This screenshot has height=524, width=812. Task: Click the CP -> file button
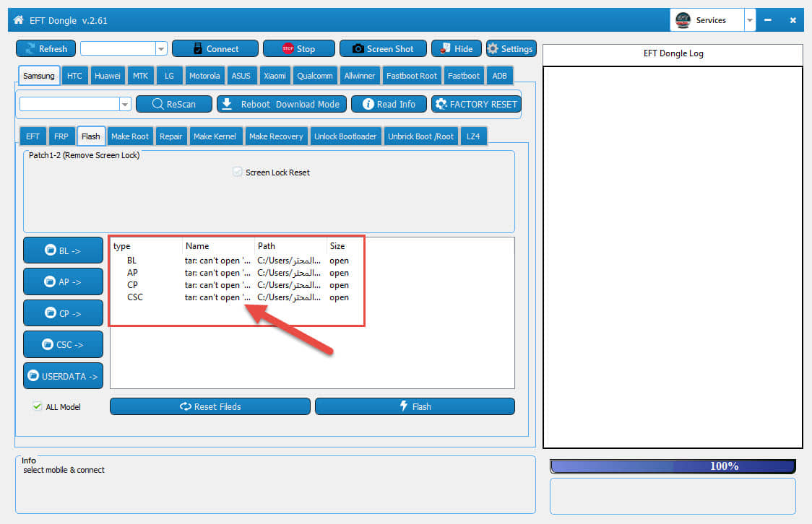63,313
